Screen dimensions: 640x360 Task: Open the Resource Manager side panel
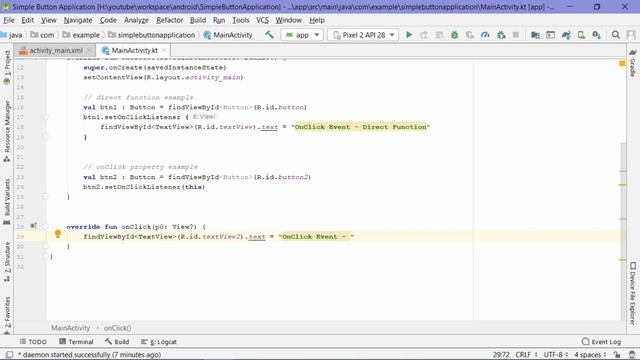click(x=7, y=131)
